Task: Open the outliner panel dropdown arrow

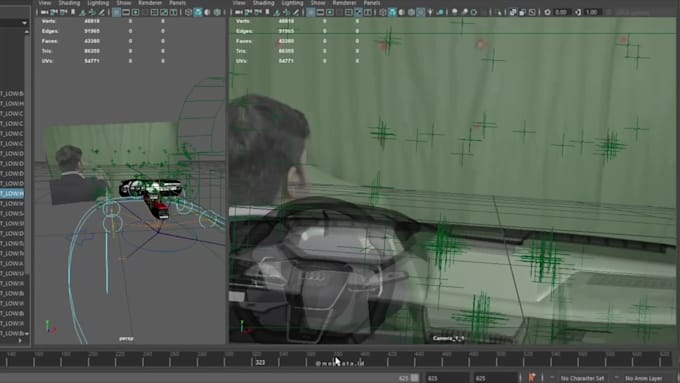Action: (24, 23)
